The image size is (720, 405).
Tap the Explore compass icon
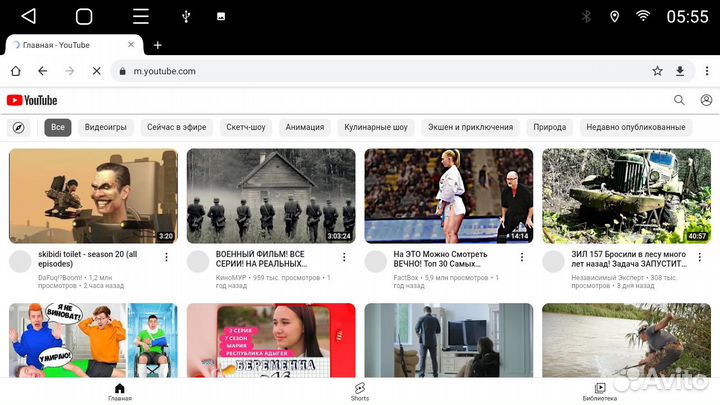18,127
